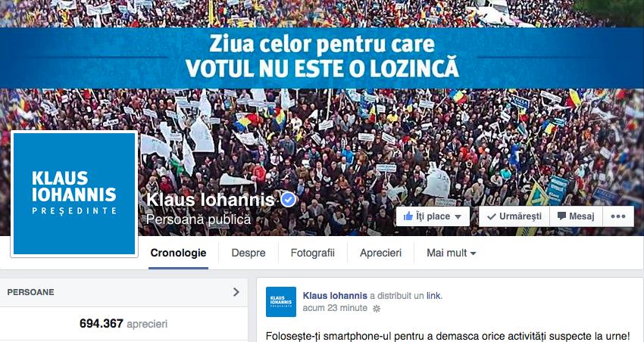
Task: Expand the Mai mult tab menu
Action: [x=451, y=253]
